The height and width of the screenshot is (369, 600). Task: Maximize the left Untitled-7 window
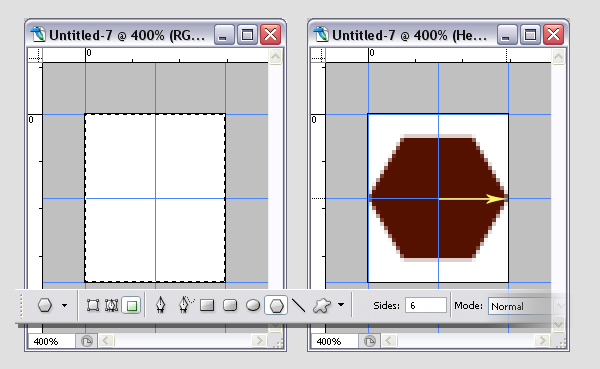click(x=247, y=35)
